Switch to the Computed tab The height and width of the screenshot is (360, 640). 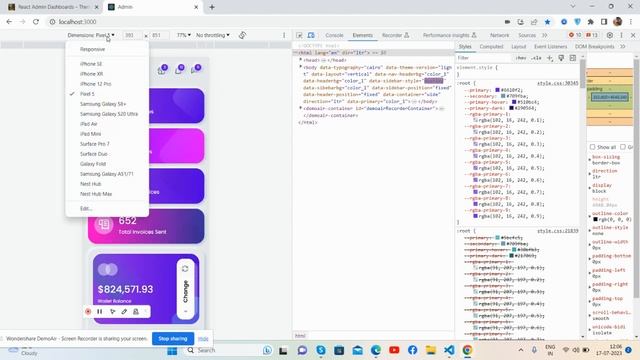(491, 47)
